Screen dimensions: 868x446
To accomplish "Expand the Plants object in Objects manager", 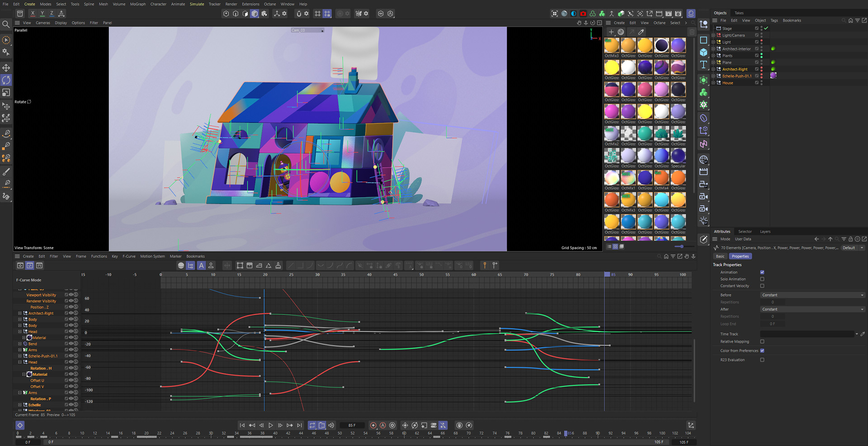I will 713,56.
